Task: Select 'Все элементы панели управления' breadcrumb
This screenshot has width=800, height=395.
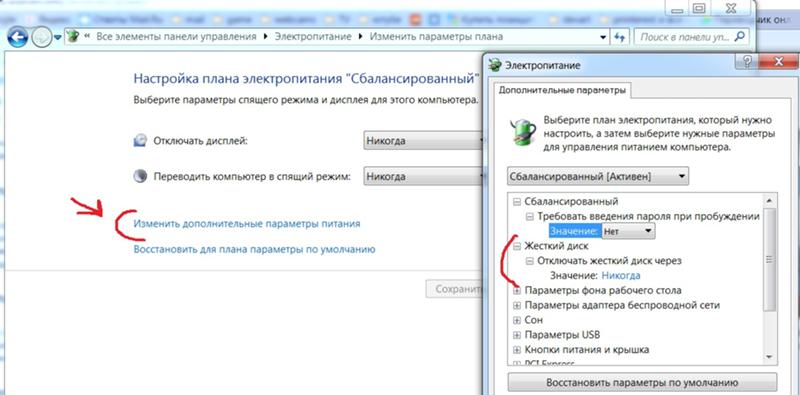Action: click(176, 37)
